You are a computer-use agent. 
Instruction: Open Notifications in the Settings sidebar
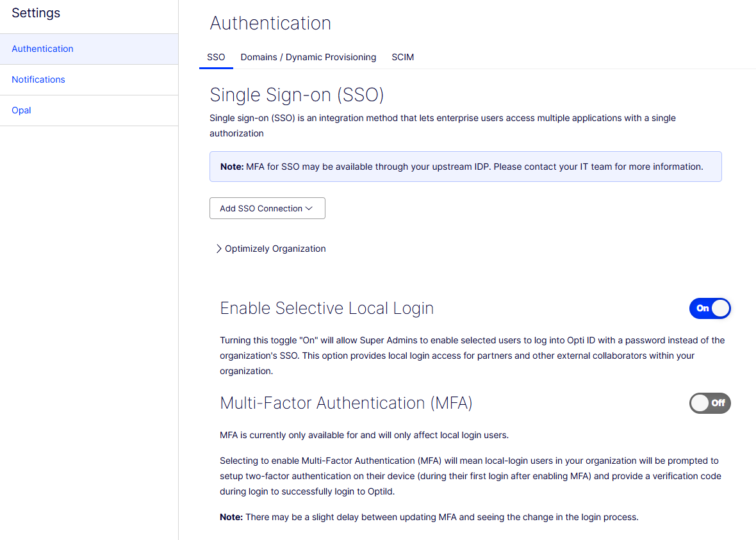38,79
